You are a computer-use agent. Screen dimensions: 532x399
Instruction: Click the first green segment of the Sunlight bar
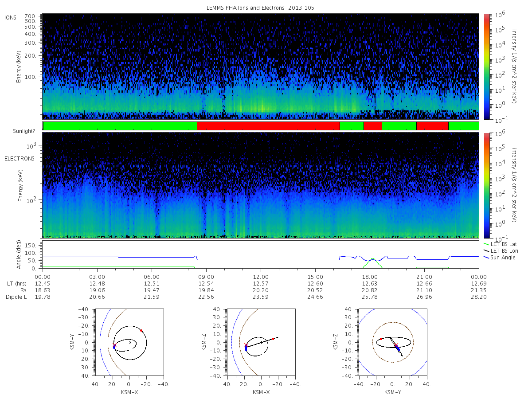coord(120,126)
